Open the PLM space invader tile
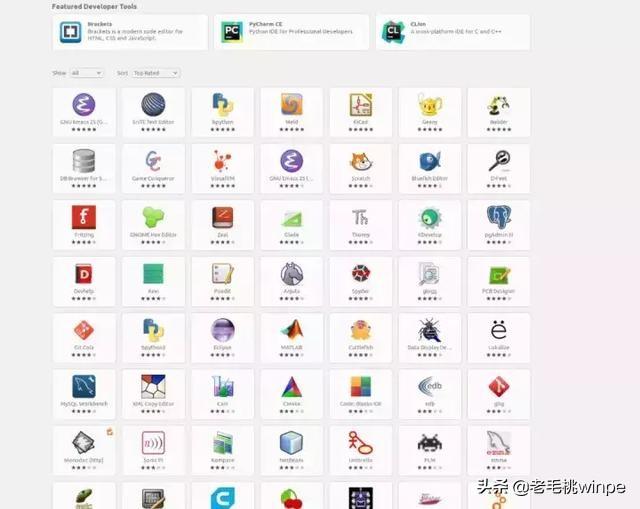This screenshot has height=509, width=640. [x=430, y=450]
